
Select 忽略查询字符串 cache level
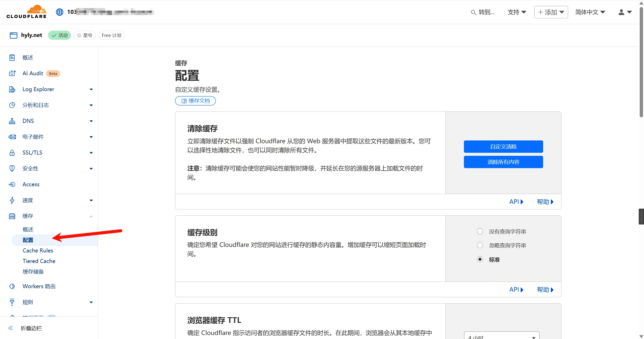[x=480, y=245]
